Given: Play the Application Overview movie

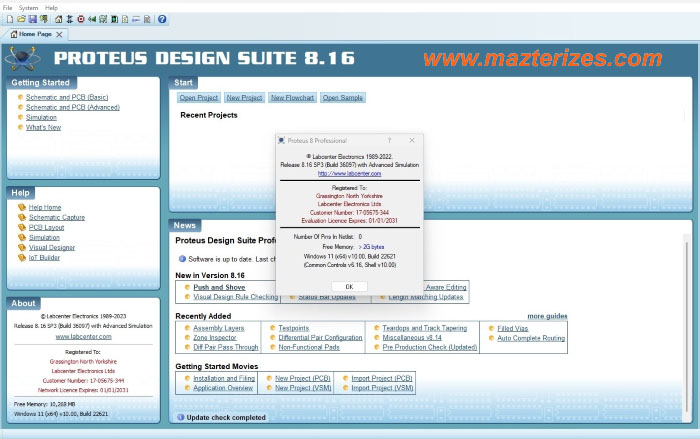Looking at the screenshot, I should (x=223, y=388).
